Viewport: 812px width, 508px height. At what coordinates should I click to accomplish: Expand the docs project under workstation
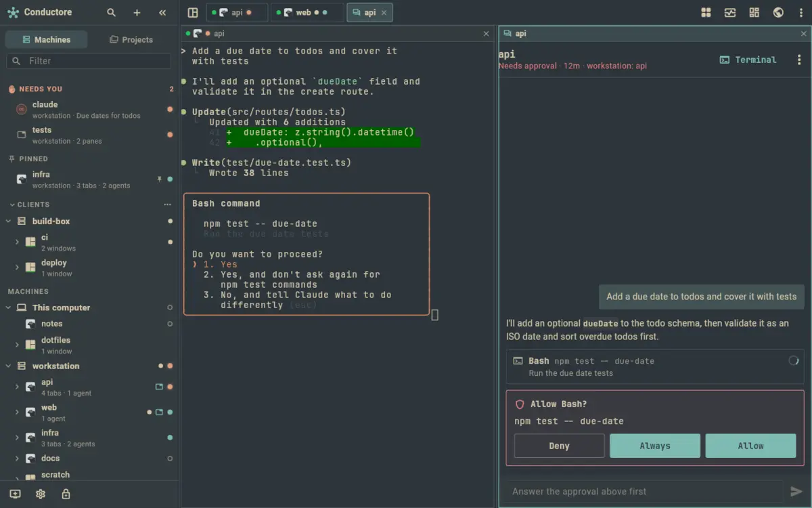click(x=17, y=459)
